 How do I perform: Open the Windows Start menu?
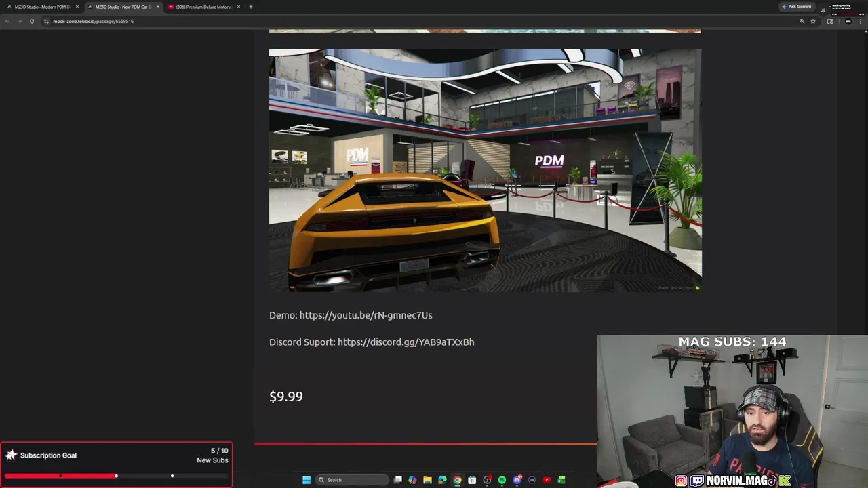[x=307, y=480]
